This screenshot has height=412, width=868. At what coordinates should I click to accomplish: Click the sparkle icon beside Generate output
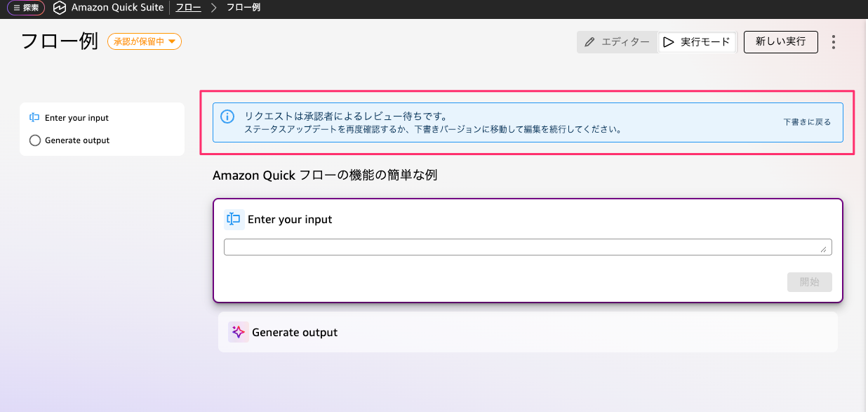(239, 332)
